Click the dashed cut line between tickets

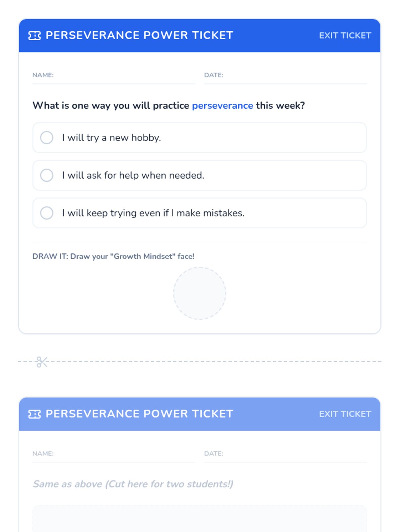tap(216, 361)
